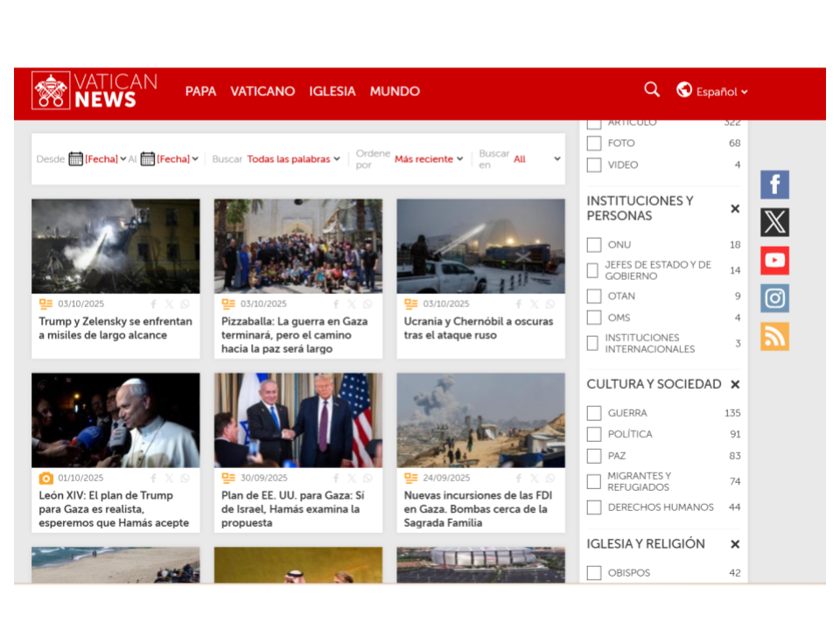
Task: Open the MUNDO menu section
Action: (x=395, y=91)
